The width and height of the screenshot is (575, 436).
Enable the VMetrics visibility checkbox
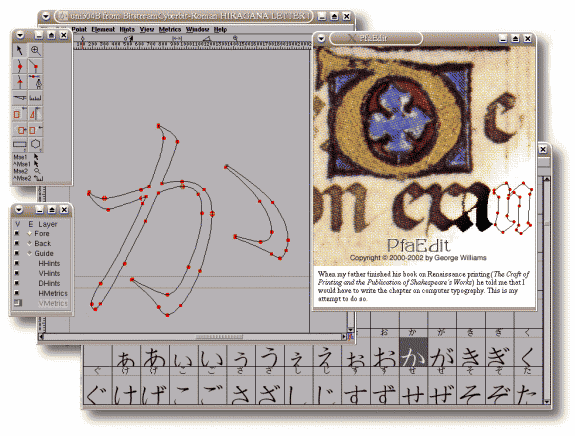pos(18,303)
